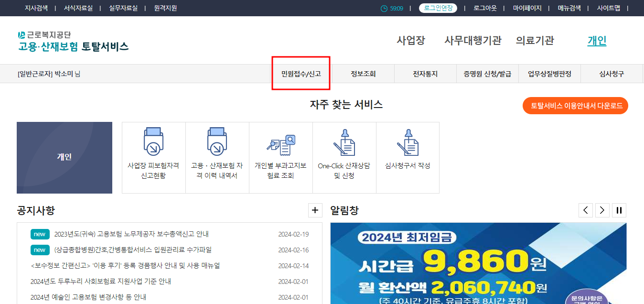Open 고용·산재보험 자격 이력 내역서 icon
The height and width of the screenshot is (304, 644).
(x=217, y=142)
